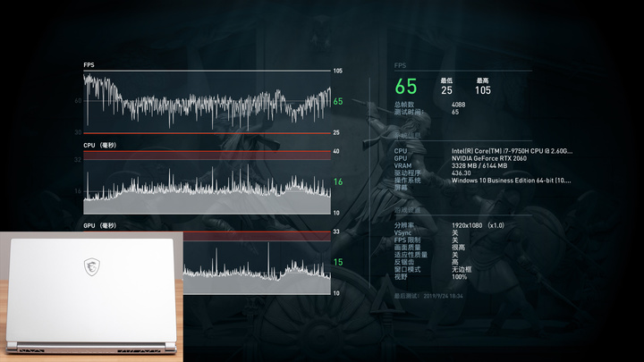The image size is (644, 362).
Task: Click the resolution value 1920x1080 (x1.0)
Action: coord(478,225)
